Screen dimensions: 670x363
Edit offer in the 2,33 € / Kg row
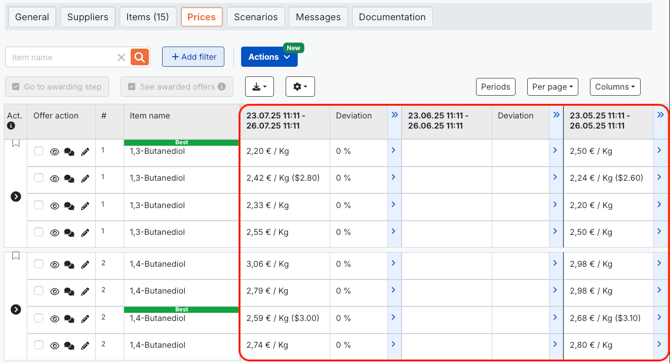(85, 206)
